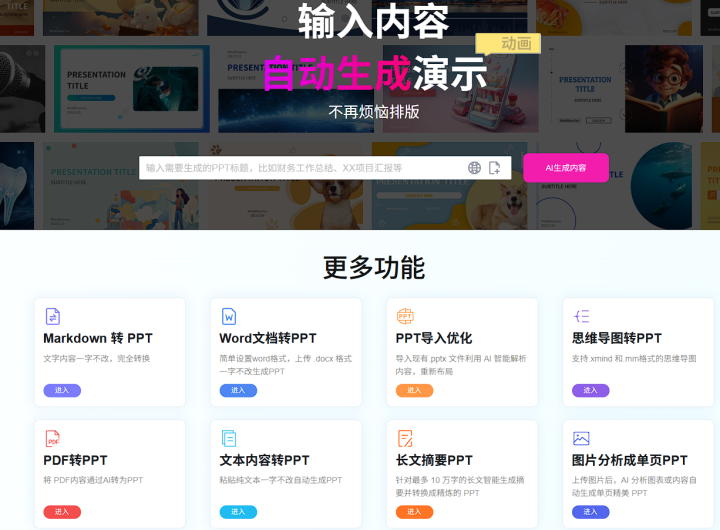Enter the 长文摘要PPT feature
This screenshot has height=530, width=720.
click(x=414, y=512)
